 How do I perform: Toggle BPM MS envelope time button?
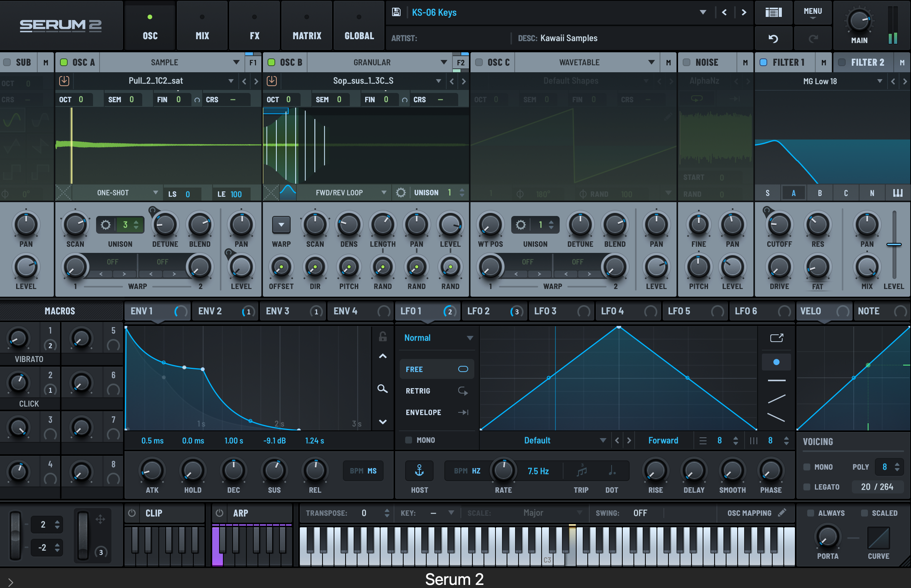tap(363, 471)
